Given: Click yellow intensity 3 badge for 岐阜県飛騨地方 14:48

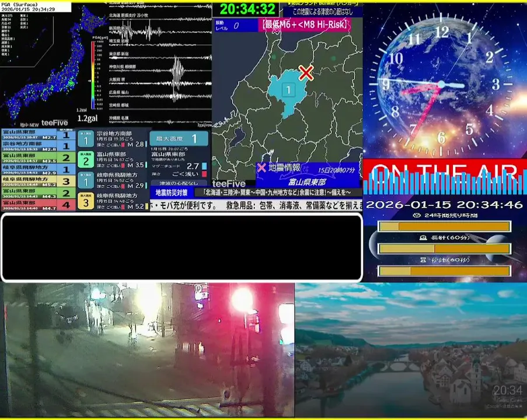Looking at the screenshot, I should (86, 201).
